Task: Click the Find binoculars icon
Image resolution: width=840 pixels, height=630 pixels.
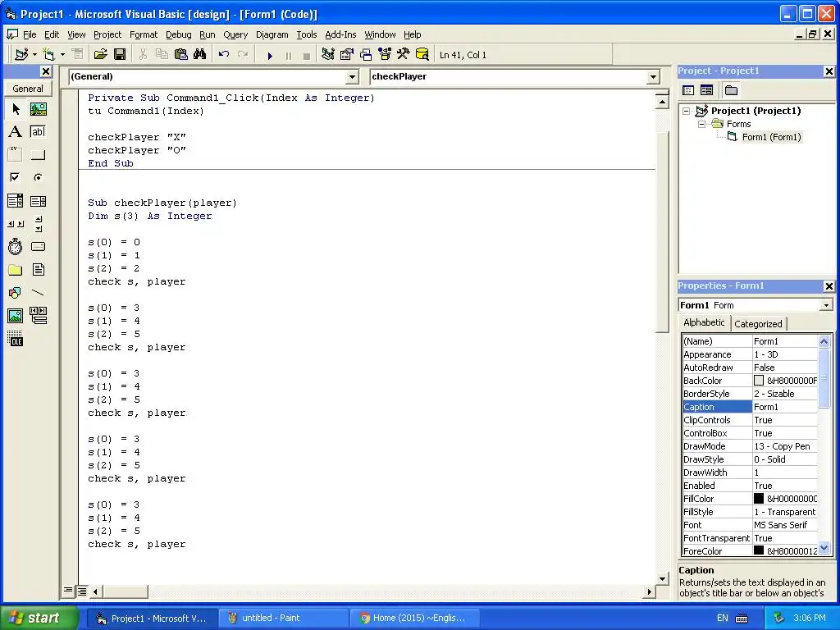Action: (x=200, y=55)
